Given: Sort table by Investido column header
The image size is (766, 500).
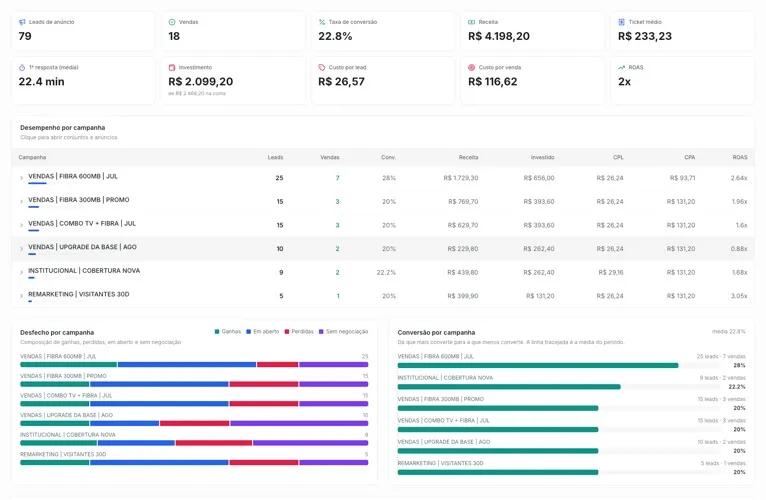Looking at the screenshot, I should (x=543, y=157).
